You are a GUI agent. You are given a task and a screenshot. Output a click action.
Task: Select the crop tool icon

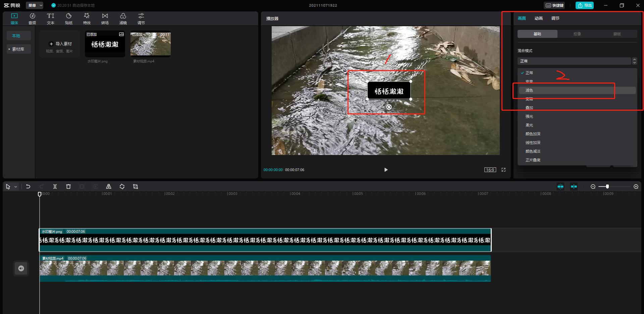point(136,187)
